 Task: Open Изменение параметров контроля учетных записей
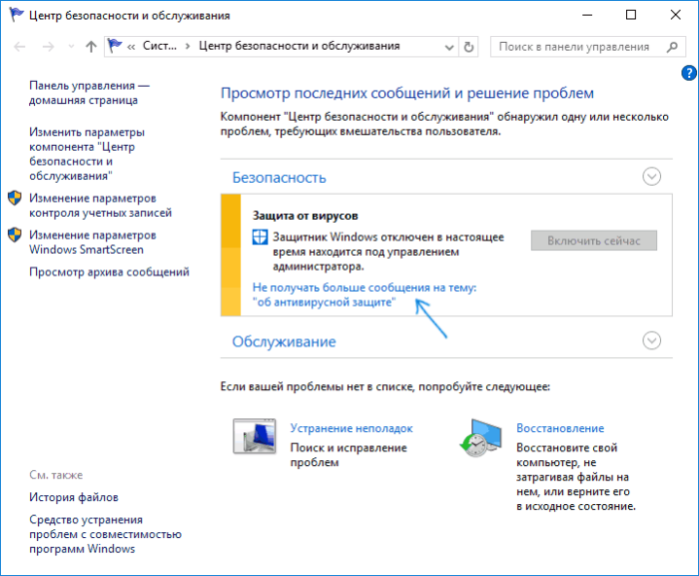[100, 206]
